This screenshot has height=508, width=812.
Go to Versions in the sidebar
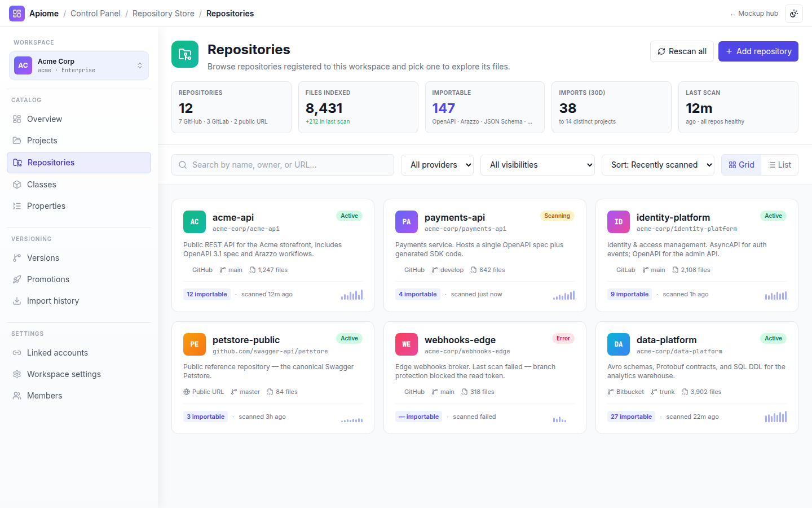(79, 258)
